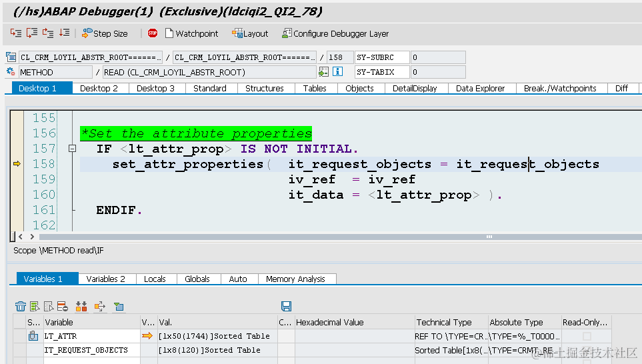This screenshot has width=642, height=364.
Task: Open the Layout button
Action: (250, 33)
